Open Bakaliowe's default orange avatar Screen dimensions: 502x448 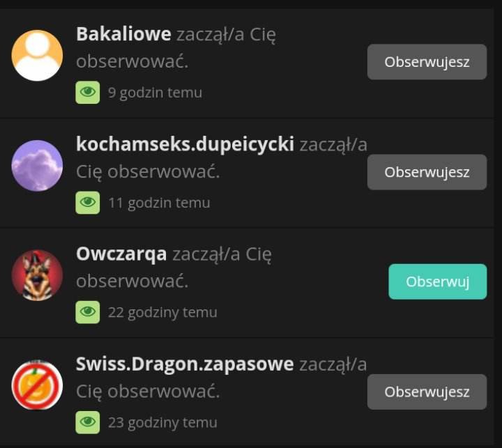pos(37,55)
